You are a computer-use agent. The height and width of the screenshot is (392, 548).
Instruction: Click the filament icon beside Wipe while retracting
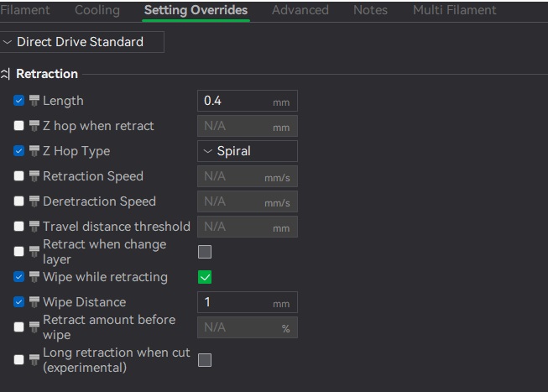(x=34, y=277)
